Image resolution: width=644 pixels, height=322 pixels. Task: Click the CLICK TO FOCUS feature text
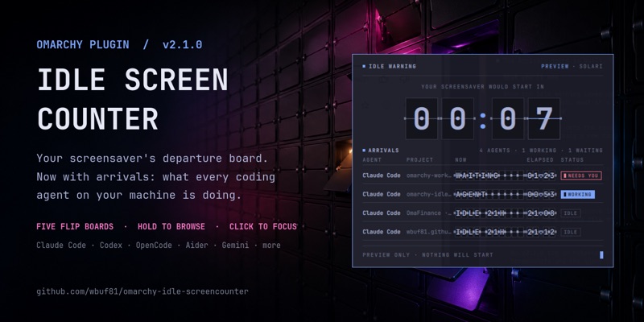click(263, 227)
